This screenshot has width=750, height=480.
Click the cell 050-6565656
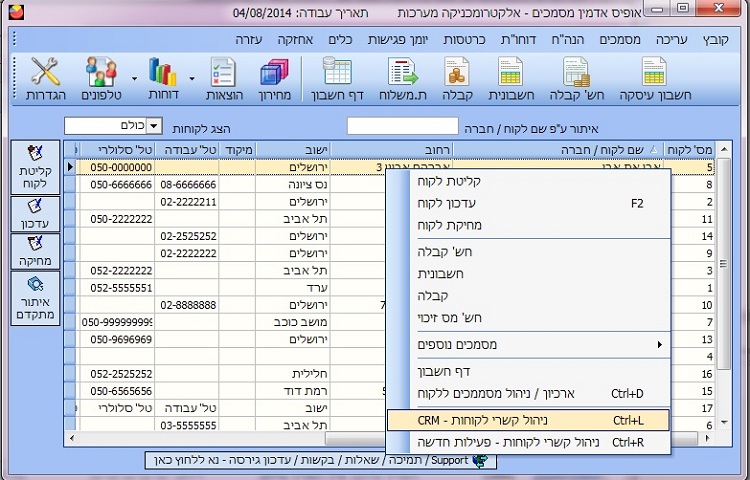click(x=117, y=391)
